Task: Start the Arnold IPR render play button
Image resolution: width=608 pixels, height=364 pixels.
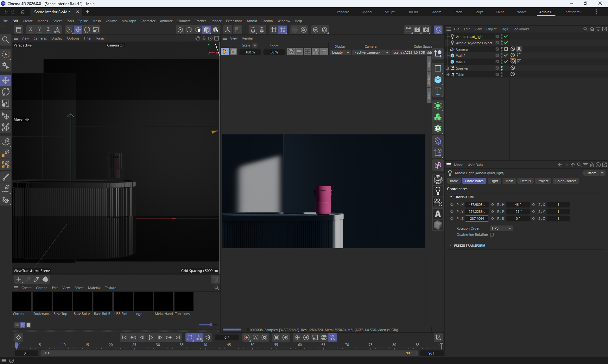Action: point(225,52)
